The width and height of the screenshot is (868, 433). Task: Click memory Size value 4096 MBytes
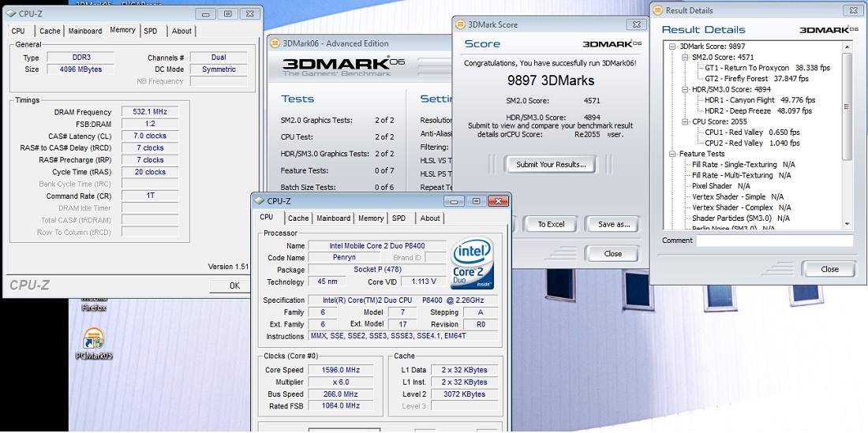80,69
